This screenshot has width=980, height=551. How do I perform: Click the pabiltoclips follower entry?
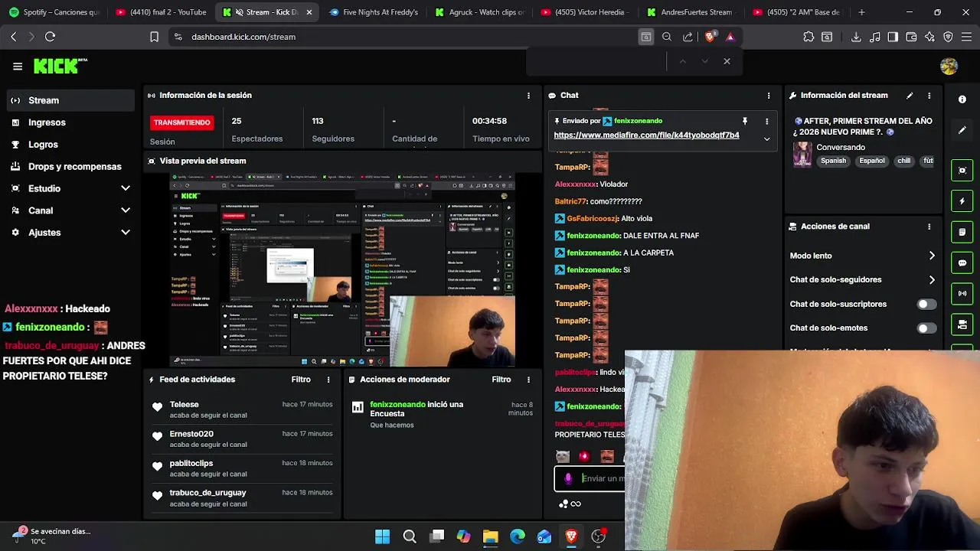242,468
